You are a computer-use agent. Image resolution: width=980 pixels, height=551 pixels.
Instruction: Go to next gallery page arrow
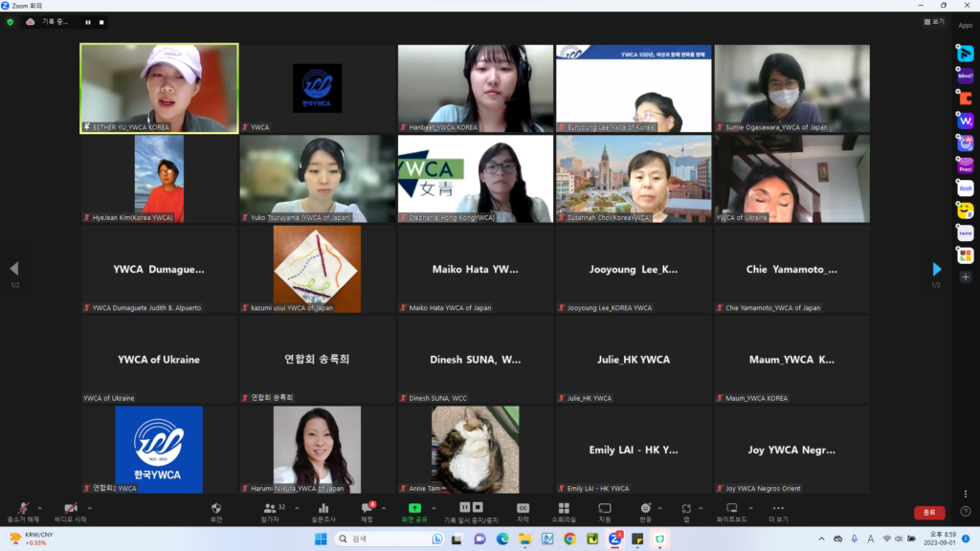pyautogui.click(x=937, y=270)
